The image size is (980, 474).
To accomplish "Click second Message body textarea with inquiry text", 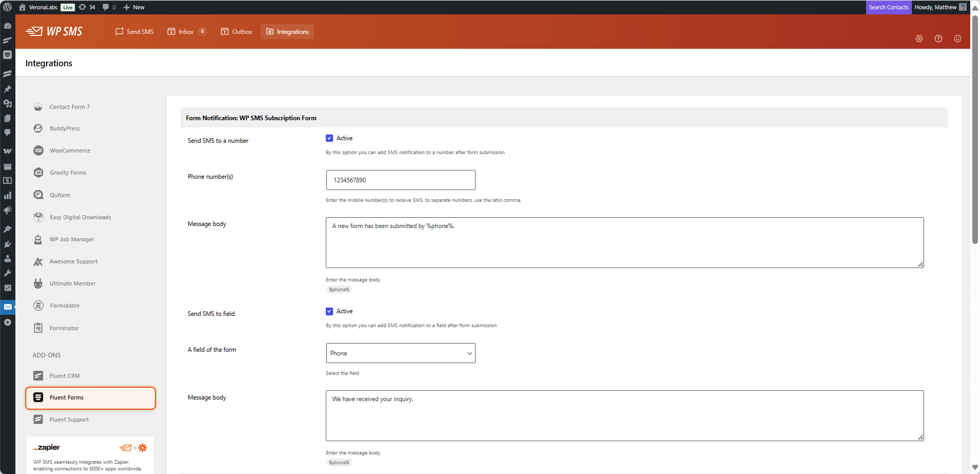I will coord(625,415).
